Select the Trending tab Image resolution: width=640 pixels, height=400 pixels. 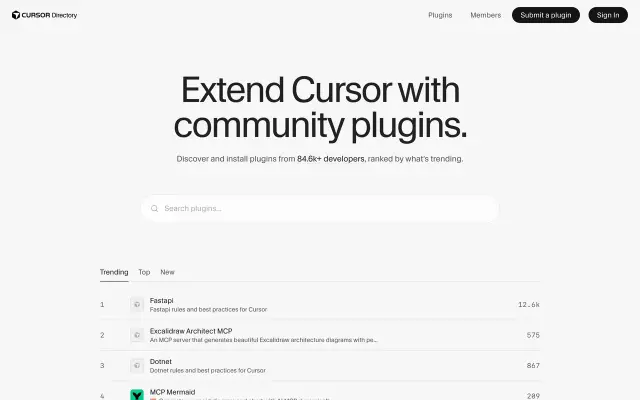[114, 272]
